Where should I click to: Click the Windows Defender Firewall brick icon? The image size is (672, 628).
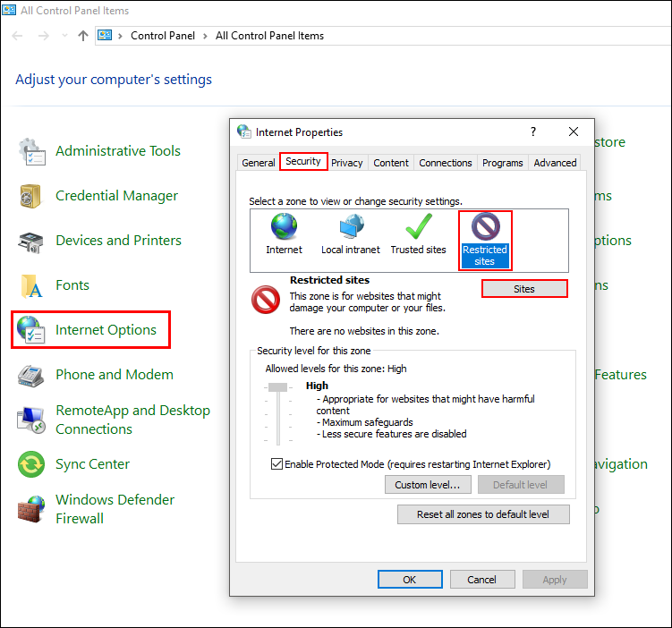[x=31, y=509]
